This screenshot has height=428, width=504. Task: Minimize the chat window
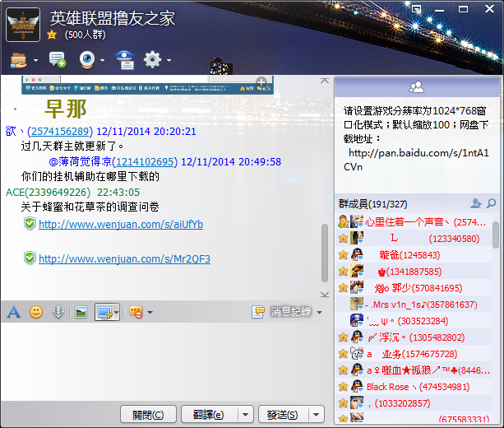tap(440, 10)
